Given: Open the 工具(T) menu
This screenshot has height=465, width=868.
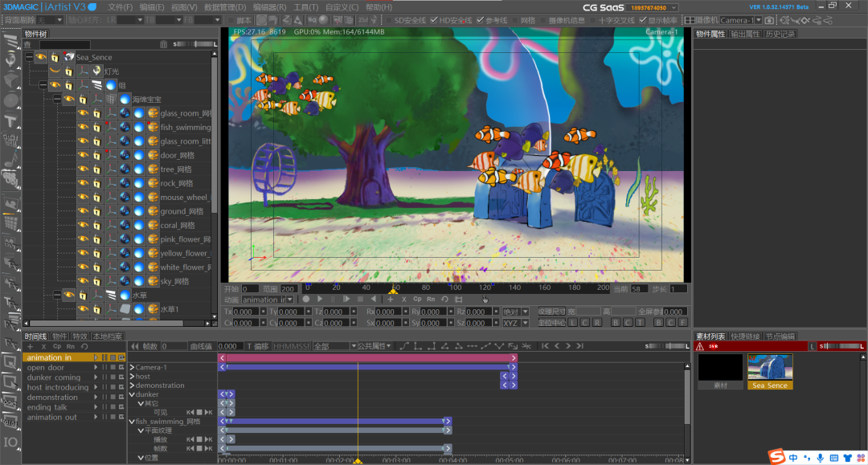Looking at the screenshot, I should click(305, 7).
